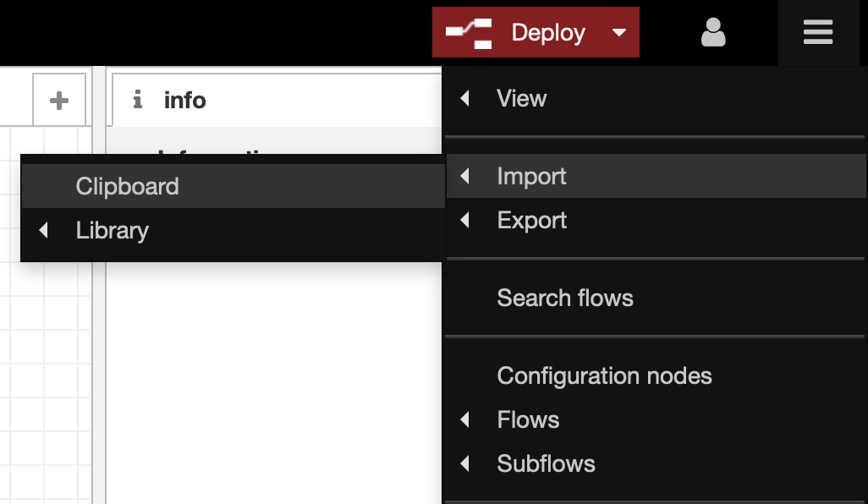Open Configuration nodes from the menu
Image resolution: width=868 pixels, height=504 pixels.
click(604, 376)
